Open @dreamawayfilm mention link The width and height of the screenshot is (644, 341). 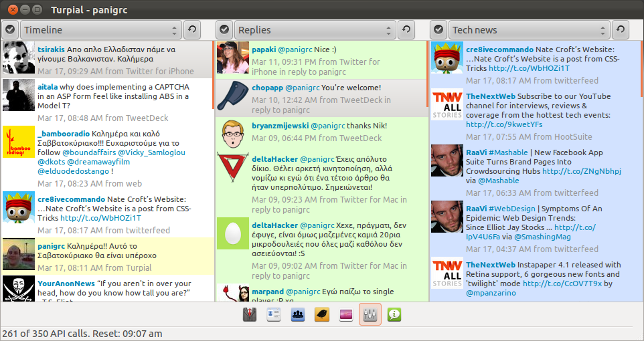(x=98, y=162)
